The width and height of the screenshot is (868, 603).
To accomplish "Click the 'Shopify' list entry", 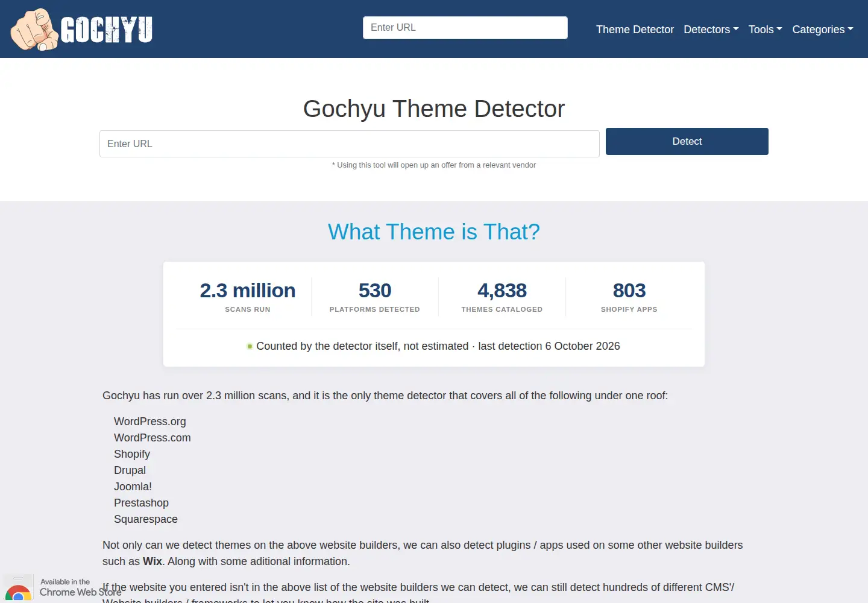I will [x=132, y=454].
